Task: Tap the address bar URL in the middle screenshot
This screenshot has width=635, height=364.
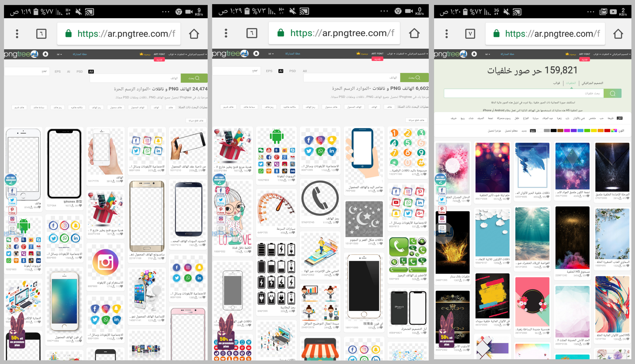Action: 342,33
